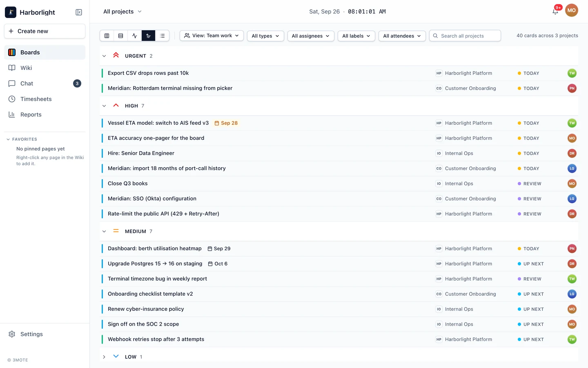Screen dimensions: 588x368
Task: Click the Harborlight logo icon
Action: coord(11,12)
